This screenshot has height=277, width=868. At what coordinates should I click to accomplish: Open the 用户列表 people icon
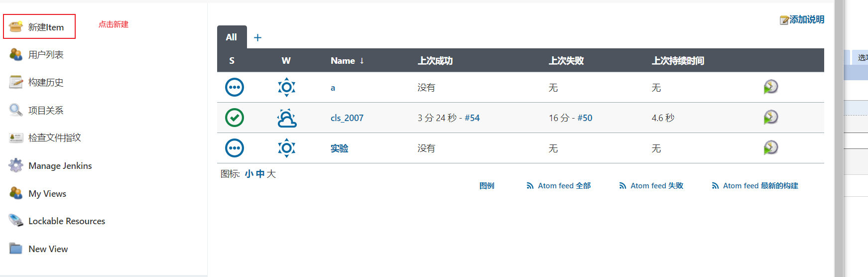16,54
